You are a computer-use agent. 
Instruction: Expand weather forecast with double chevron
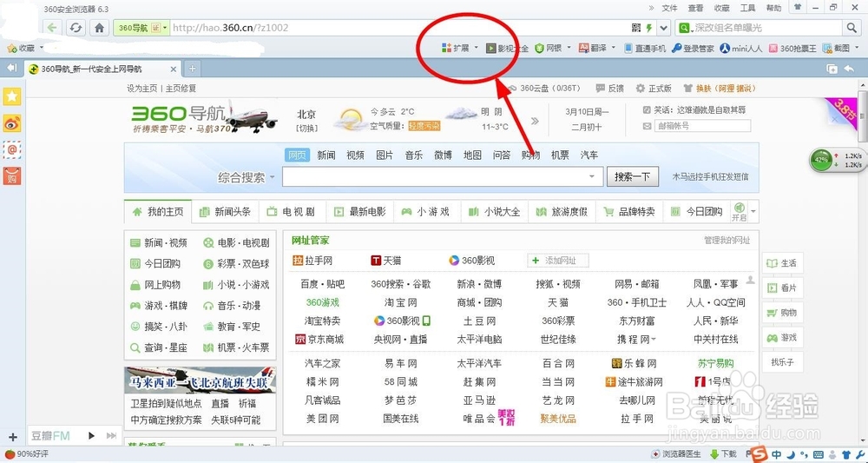[x=534, y=121]
